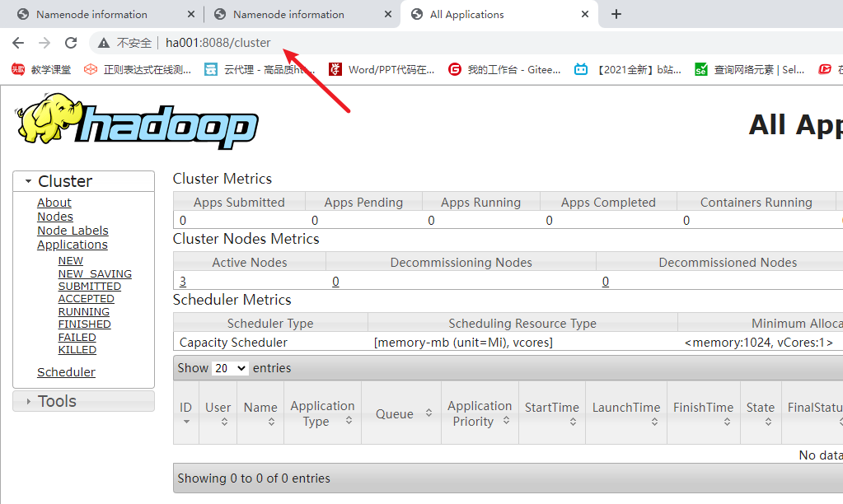
Task: Open the Applications link
Action: (x=72, y=245)
